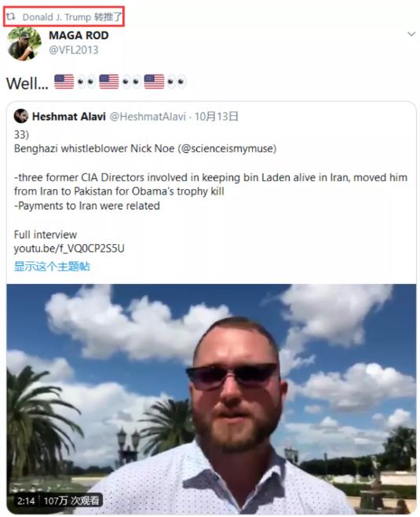This screenshot has width=420, height=517.
Task: Click the first US flag emoji
Action: coord(64,82)
